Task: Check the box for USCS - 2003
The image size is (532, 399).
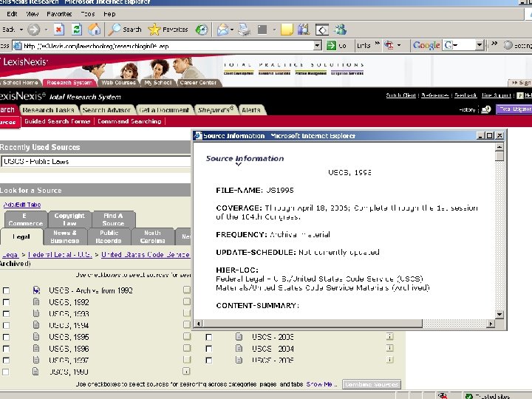Action: pos(208,337)
